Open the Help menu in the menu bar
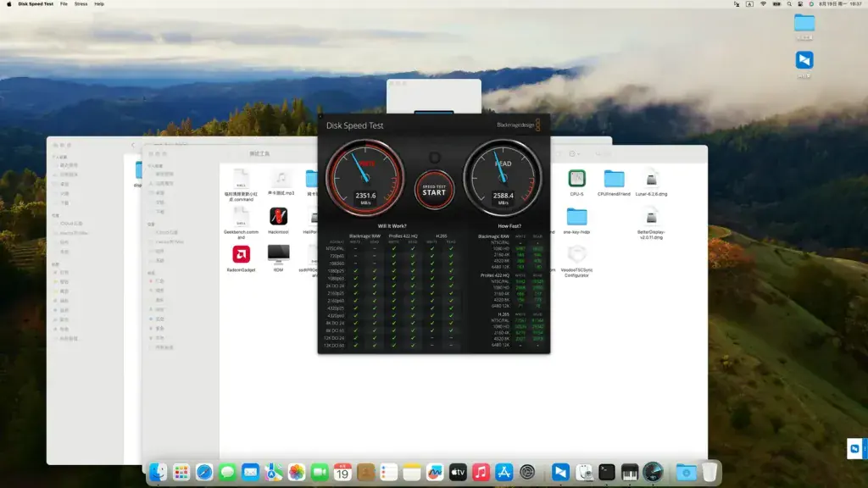The image size is (868, 488). pos(99,4)
